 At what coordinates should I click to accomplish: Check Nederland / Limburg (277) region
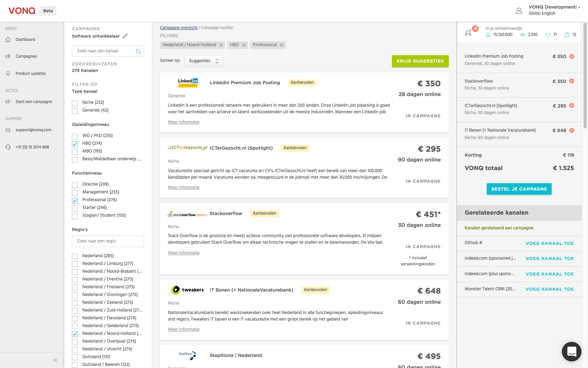(75, 264)
